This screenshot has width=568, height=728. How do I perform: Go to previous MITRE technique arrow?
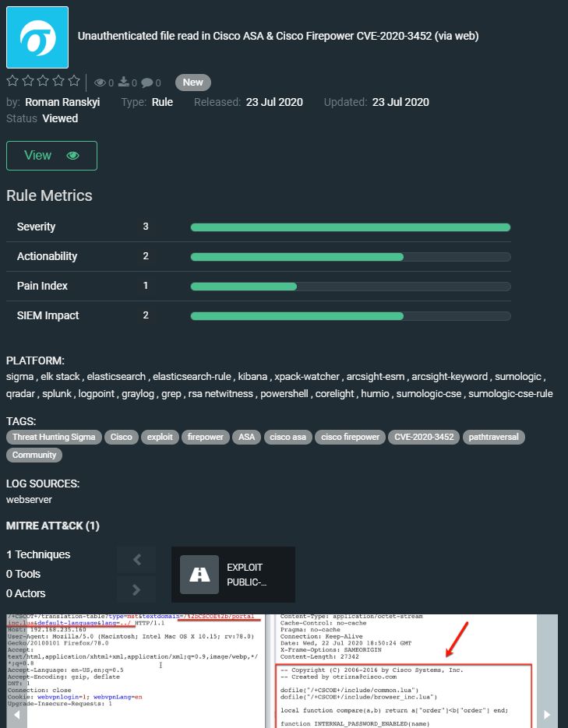click(136, 560)
